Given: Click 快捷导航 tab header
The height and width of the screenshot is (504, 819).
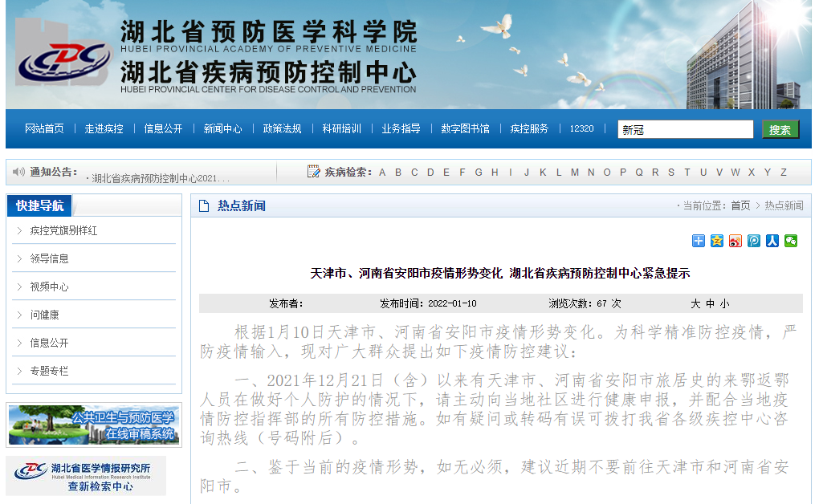Looking at the screenshot, I should [39, 205].
